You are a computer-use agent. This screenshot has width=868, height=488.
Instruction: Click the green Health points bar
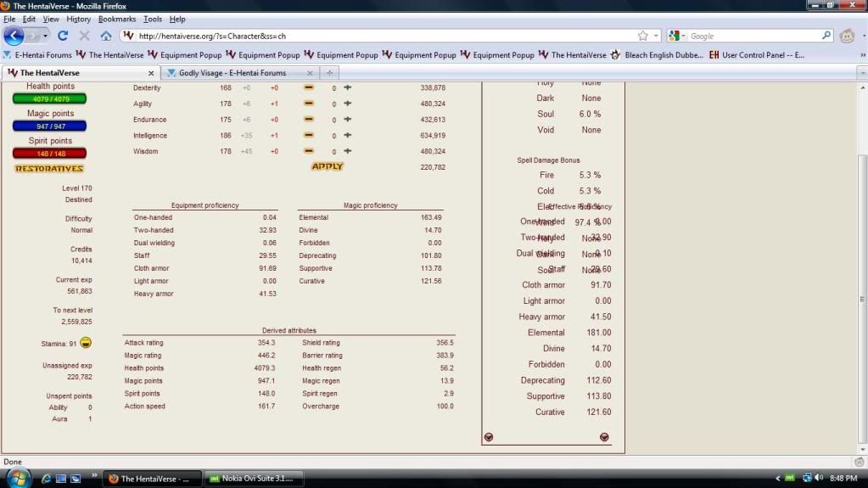click(49, 98)
